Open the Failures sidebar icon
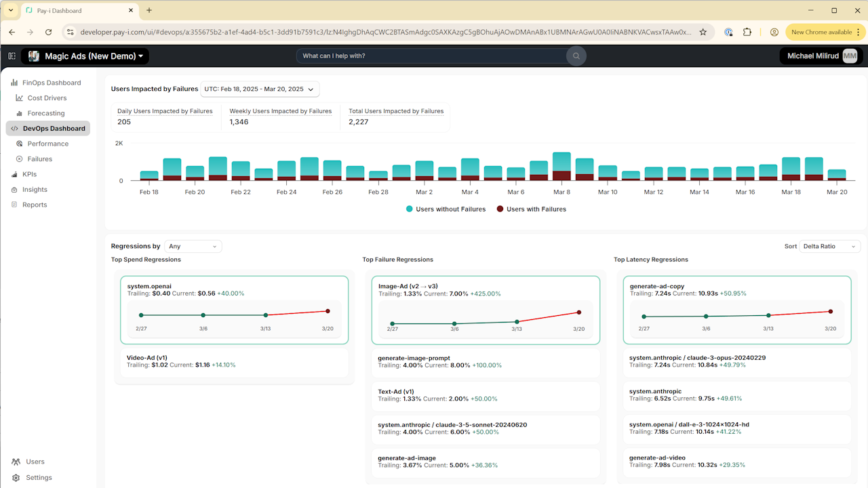This screenshot has width=868, height=488. coord(19,159)
